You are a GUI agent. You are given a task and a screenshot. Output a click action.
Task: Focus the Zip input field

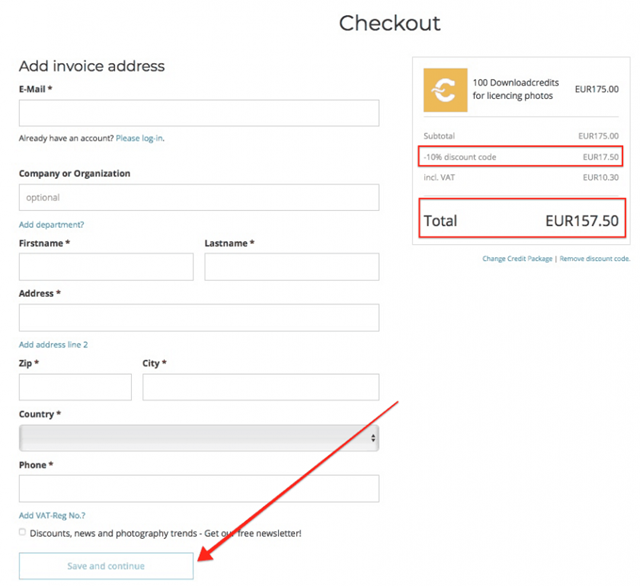75,387
